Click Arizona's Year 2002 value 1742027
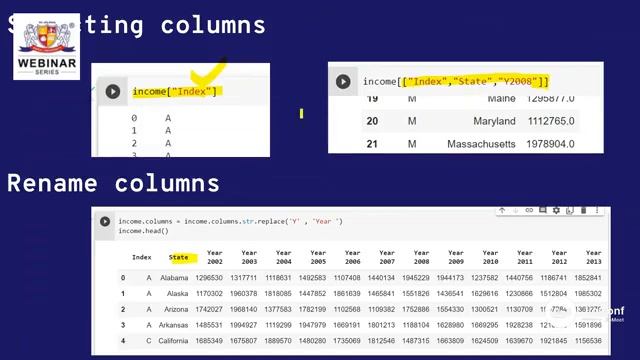Image resolution: width=640 pixels, height=360 pixels. coord(209,309)
